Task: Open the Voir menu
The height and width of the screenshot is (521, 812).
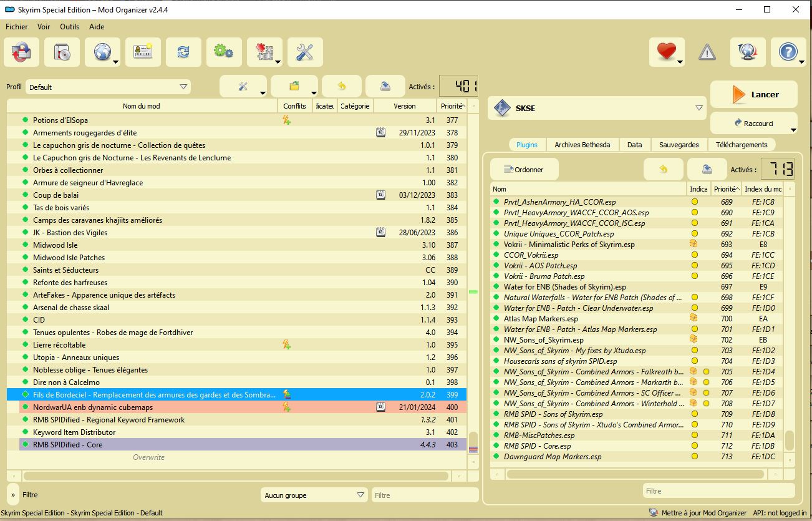Action: point(44,27)
